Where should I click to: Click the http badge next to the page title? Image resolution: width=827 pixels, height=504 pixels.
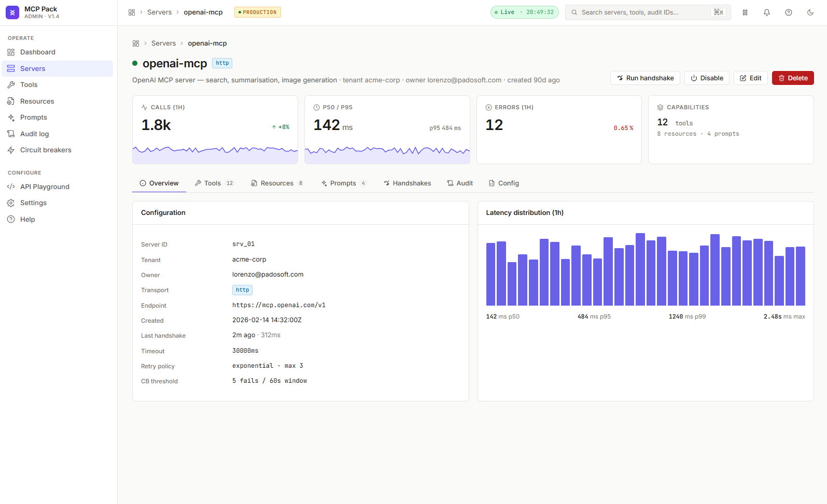point(222,63)
